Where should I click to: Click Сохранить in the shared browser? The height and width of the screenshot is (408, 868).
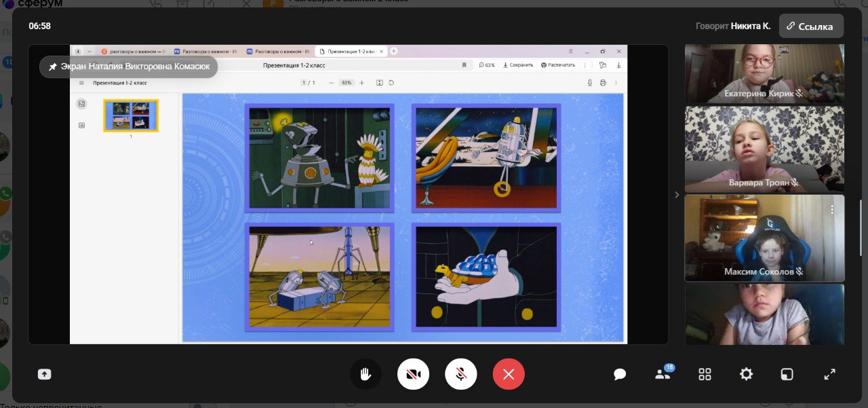(517, 65)
